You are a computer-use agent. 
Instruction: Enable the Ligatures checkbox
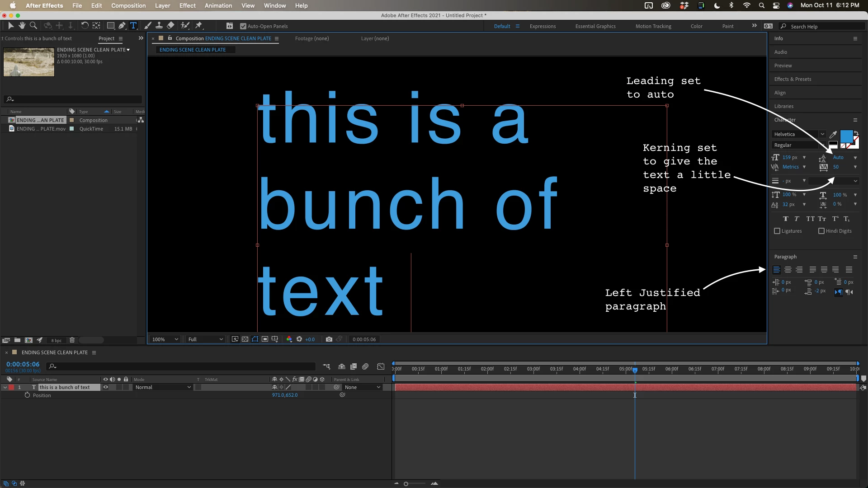click(x=777, y=231)
